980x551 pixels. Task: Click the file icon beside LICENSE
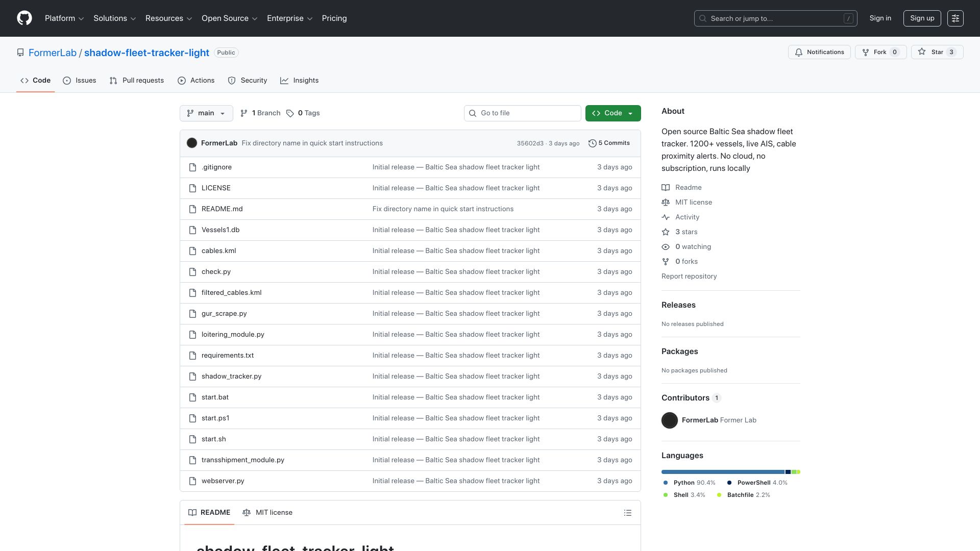coord(192,188)
